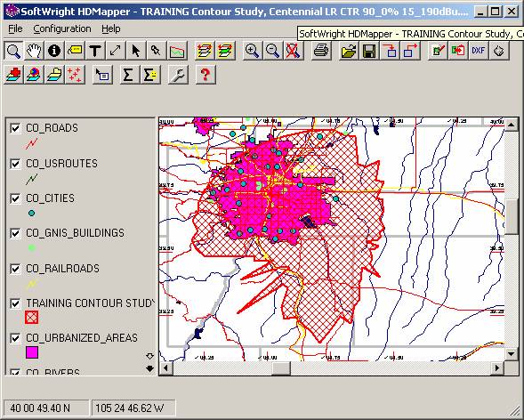
Task: Open the File menu
Action: [x=15, y=29]
